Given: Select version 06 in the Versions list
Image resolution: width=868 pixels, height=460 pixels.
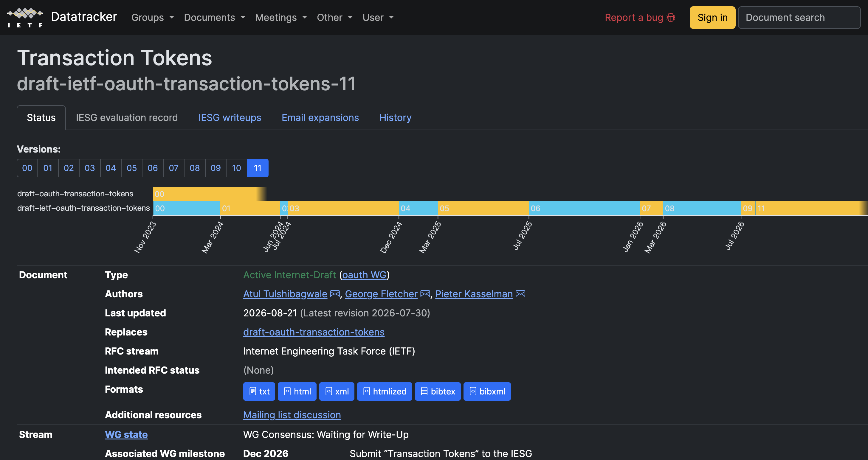Looking at the screenshot, I should pyautogui.click(x=153, y=168).
